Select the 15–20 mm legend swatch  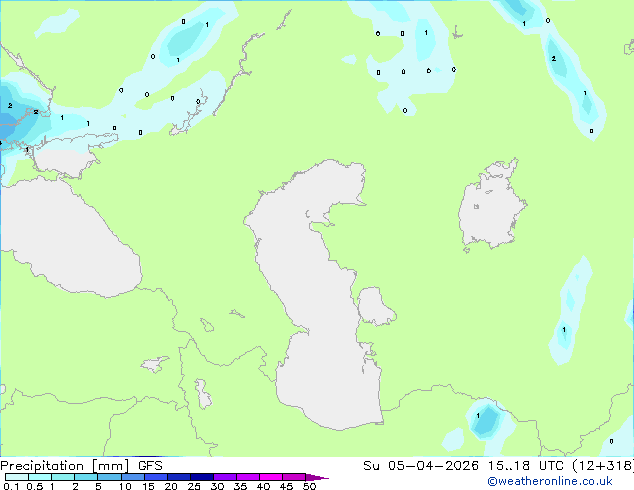point(155,477)
